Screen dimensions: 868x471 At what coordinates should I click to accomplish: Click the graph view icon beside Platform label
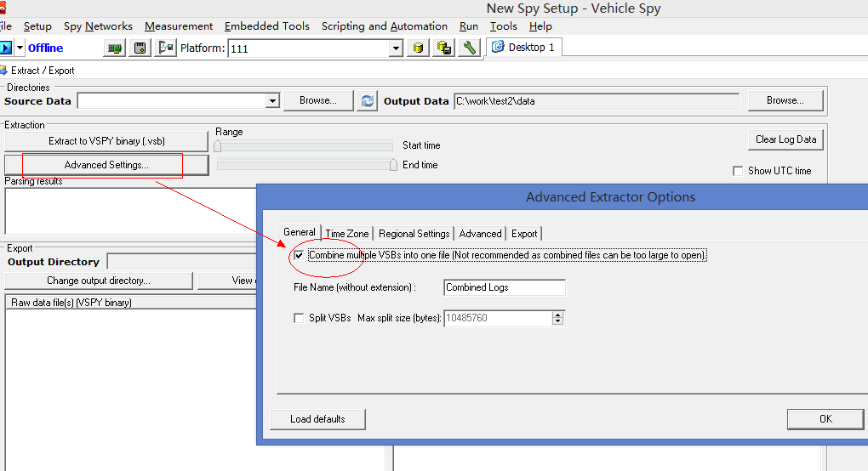pos(165,48)
